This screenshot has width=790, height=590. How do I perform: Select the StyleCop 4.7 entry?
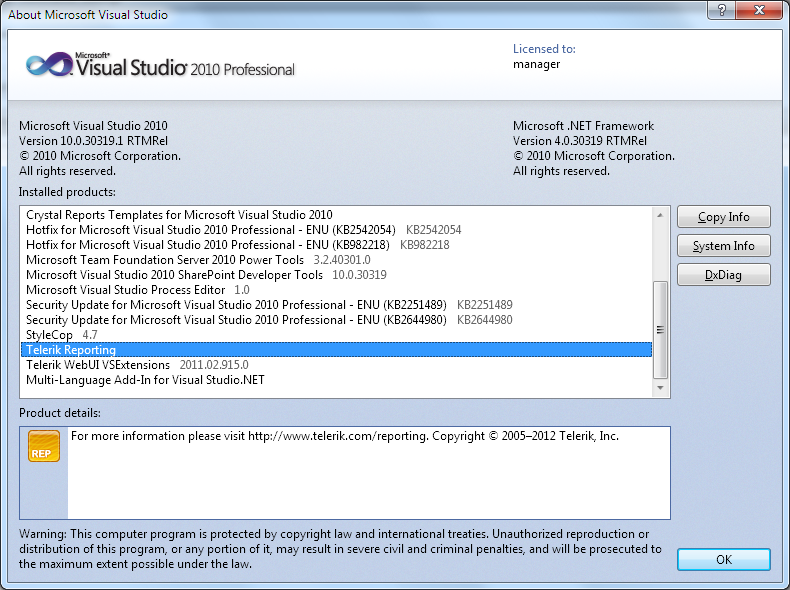click(x=336, y=335)
